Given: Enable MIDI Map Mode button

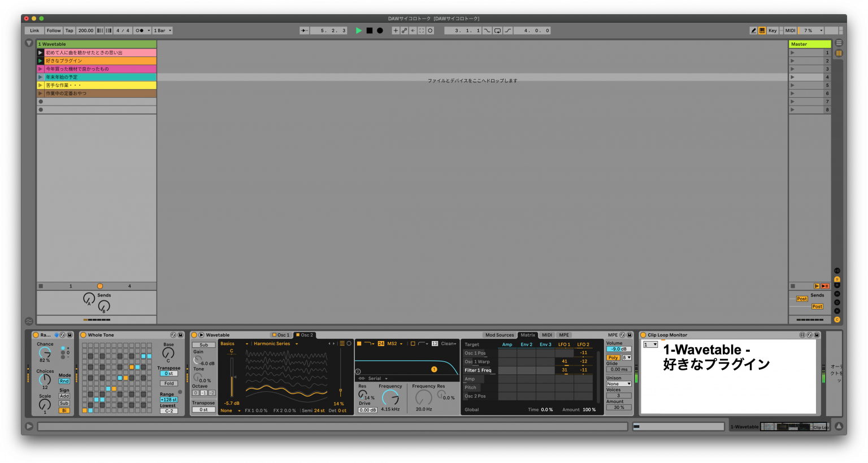Looking at the screenshot, I should pyautogui.click(x=790, y=30).
